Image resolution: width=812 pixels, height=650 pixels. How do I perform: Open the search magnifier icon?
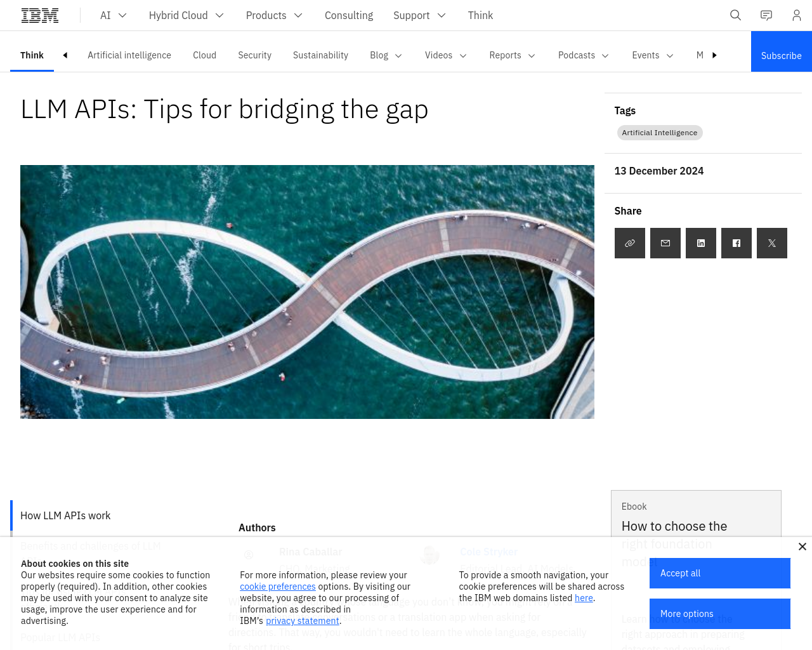tap(735, 15)
